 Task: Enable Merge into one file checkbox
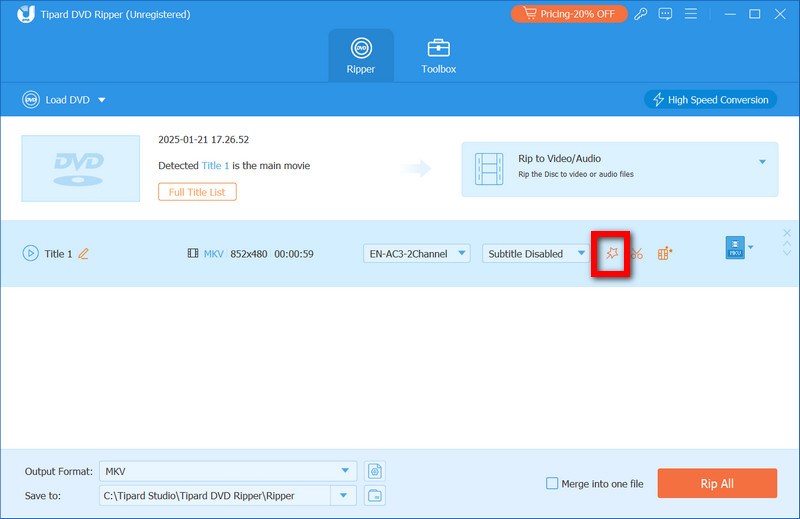click(552, 484)
